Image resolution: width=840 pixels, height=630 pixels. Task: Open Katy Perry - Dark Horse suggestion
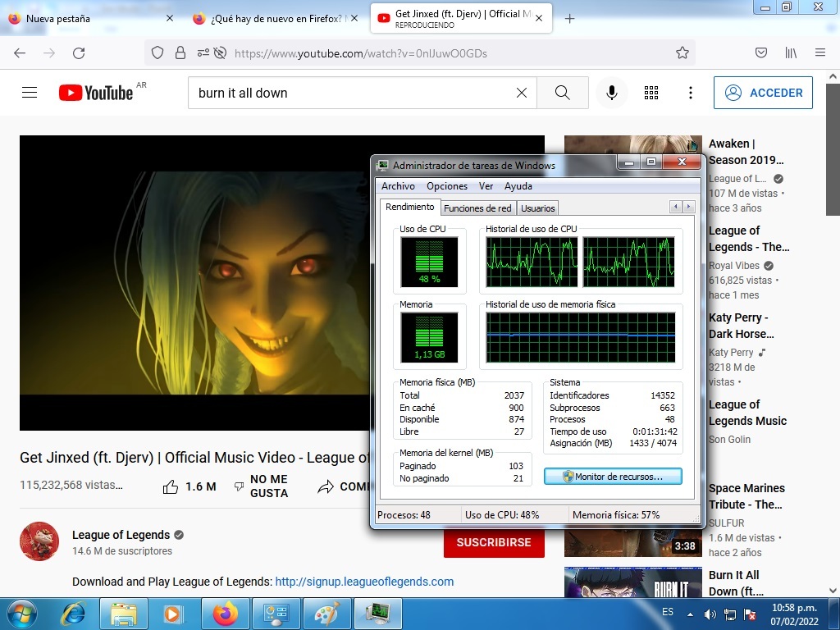pyautogui.click(x=741, y=326)
